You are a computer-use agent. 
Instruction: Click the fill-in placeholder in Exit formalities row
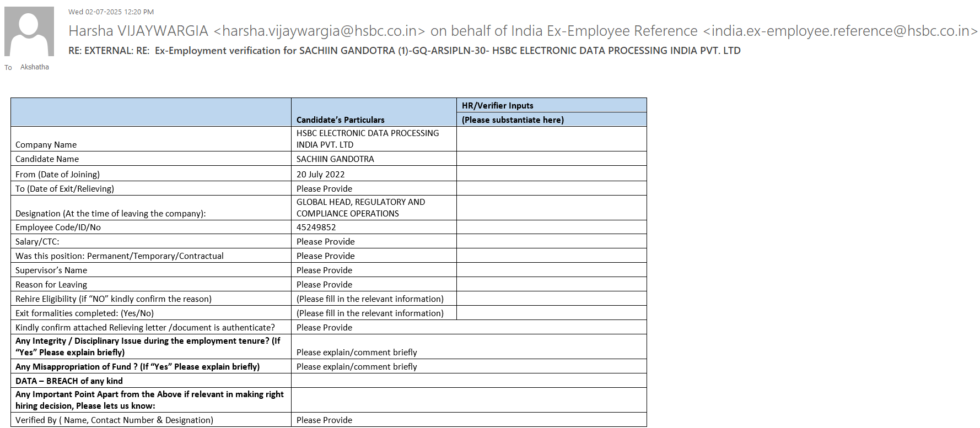tap(370, 313)
